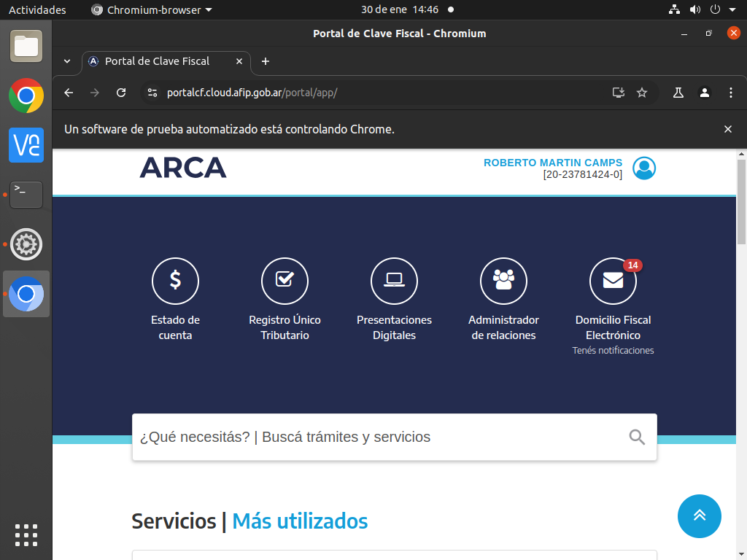Open Administrador de relaciones people icon
Image resolution: width=747 pixels, height=560 pixels.
pyautogui.click(x=503, y=281)
